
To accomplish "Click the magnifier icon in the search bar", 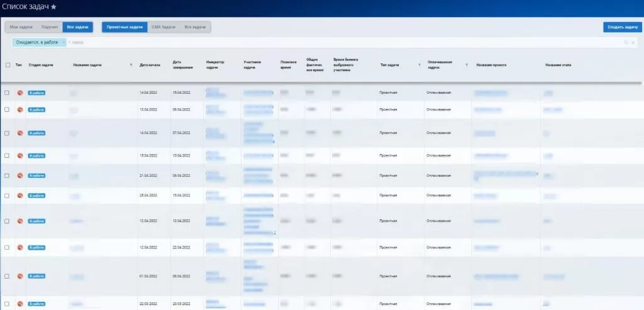I will pos(626,42).
